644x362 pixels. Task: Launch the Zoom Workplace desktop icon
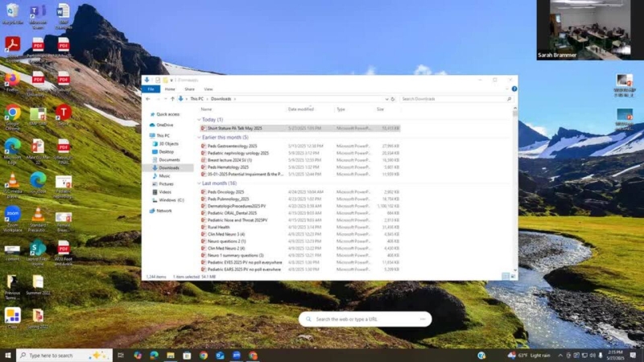point(13,214)
